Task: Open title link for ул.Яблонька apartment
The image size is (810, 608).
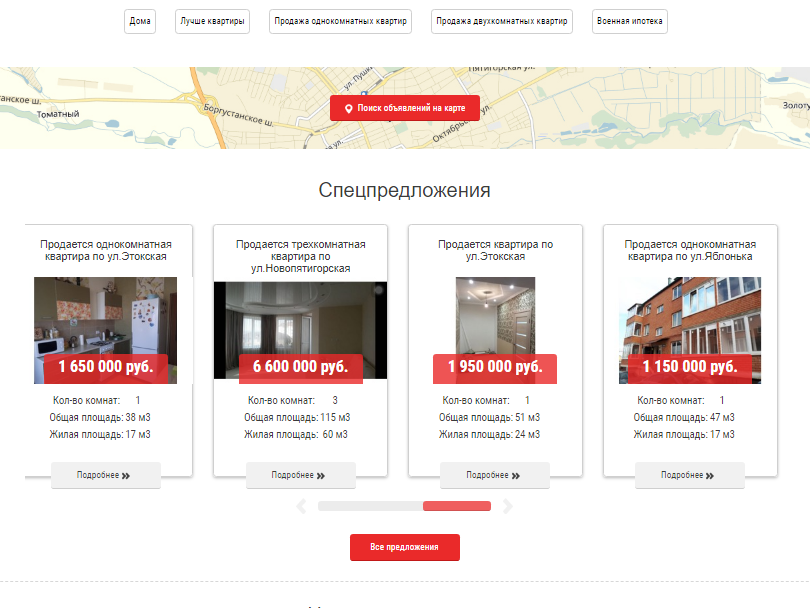Action: [690, 251]
